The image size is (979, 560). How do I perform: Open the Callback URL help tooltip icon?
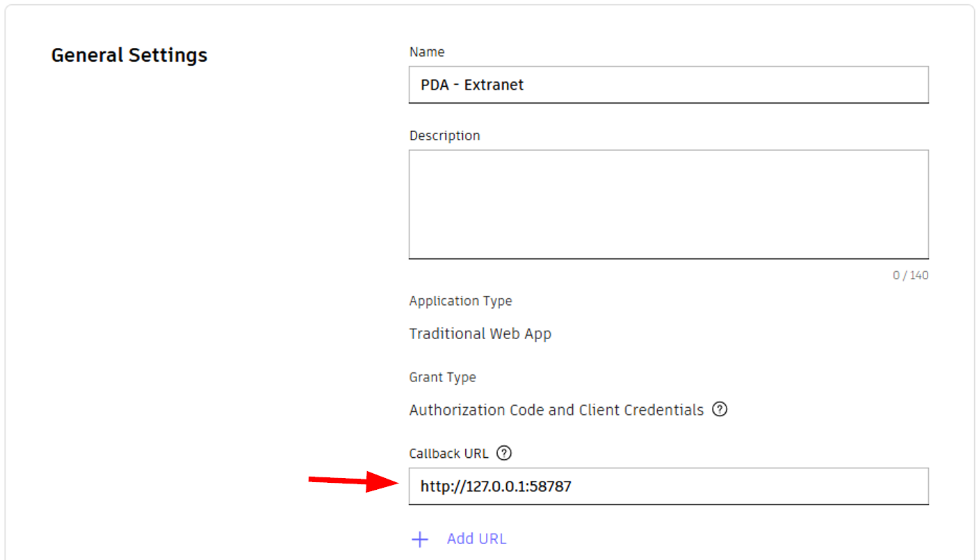pos(504,453)
